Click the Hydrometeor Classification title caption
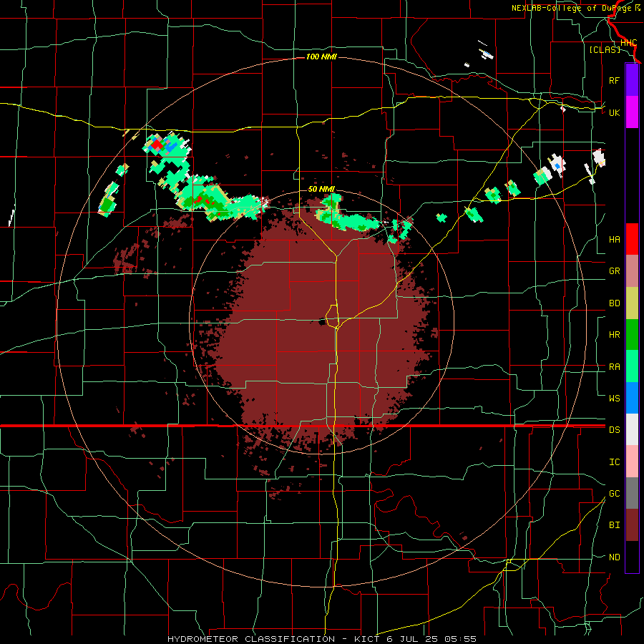644x644 pixels. pyautogui.click(x=321, y=639)
